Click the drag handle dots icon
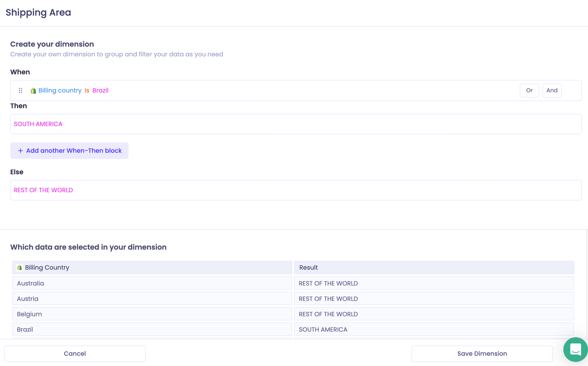The width and height of the screenshot is (588, 366). click(x=21, y=90)
